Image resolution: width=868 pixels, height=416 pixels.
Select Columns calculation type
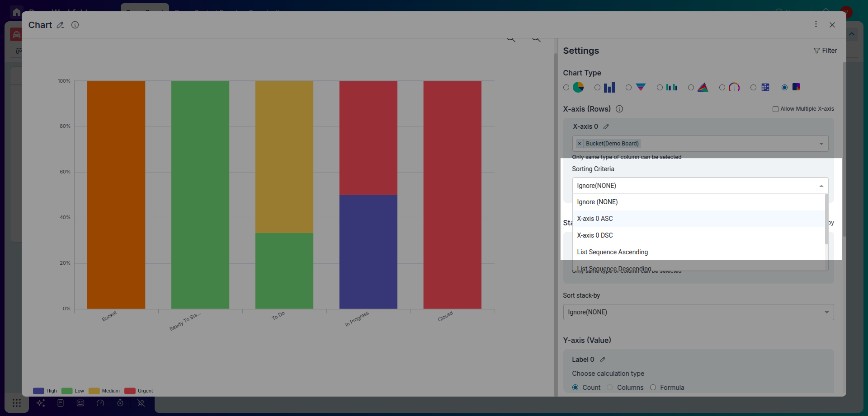(610, 388)
